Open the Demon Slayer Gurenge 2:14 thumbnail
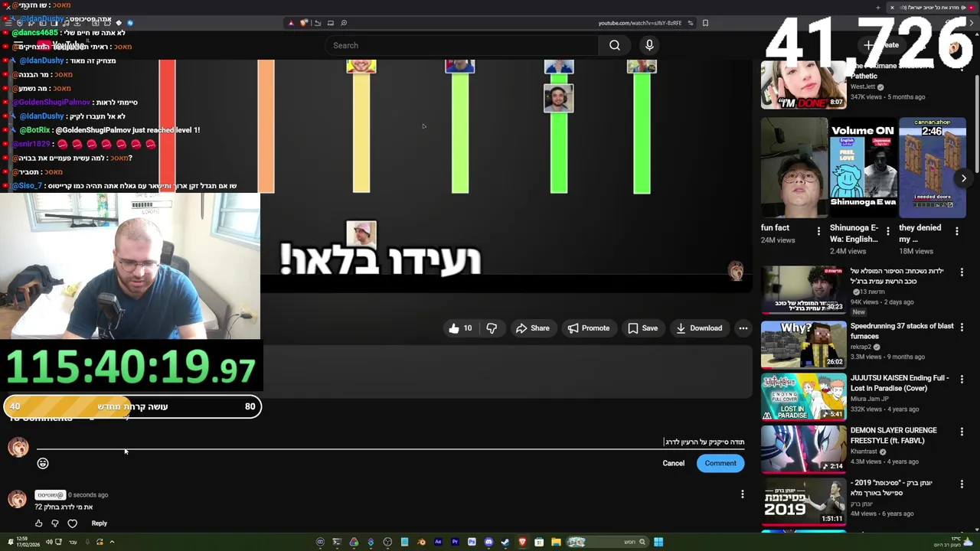This screenshot has width=980, height=551. coord(803,448)
